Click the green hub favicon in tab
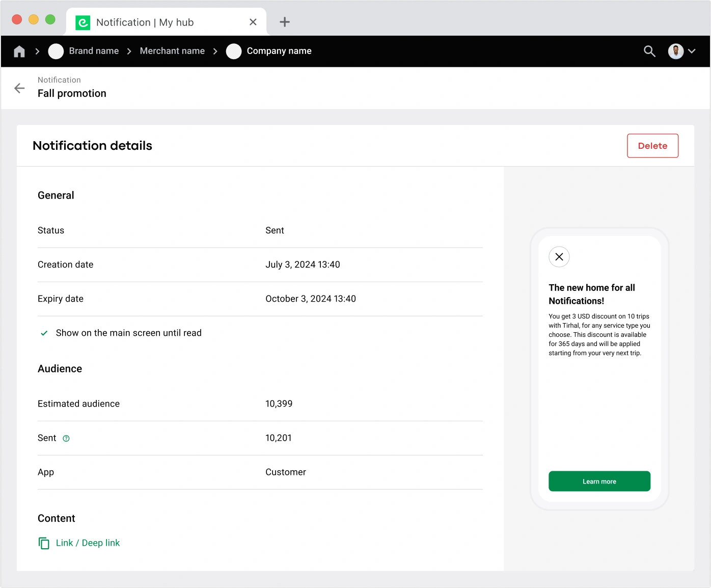The image size is (711, 588). click(x=83, y=22)
